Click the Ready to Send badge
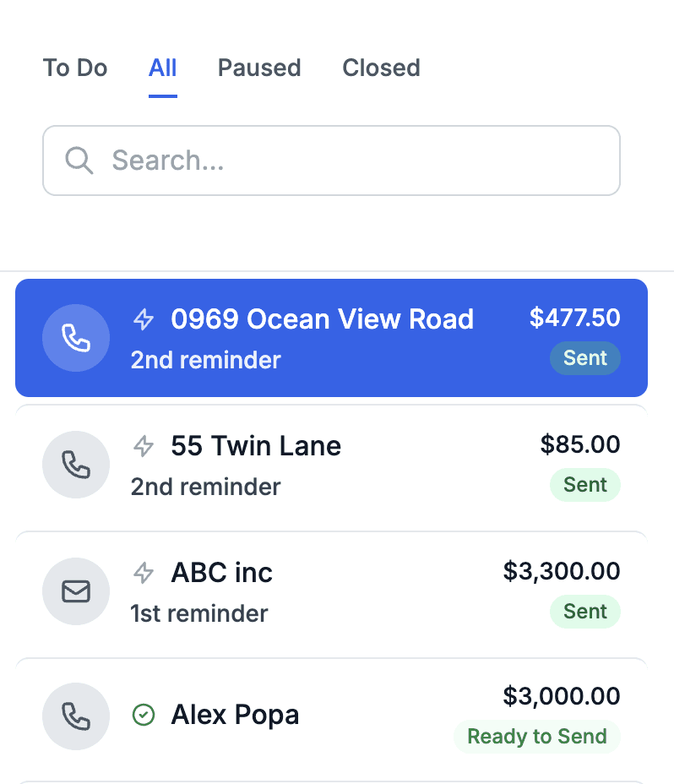The image size is (674, 784). (537, 737)
